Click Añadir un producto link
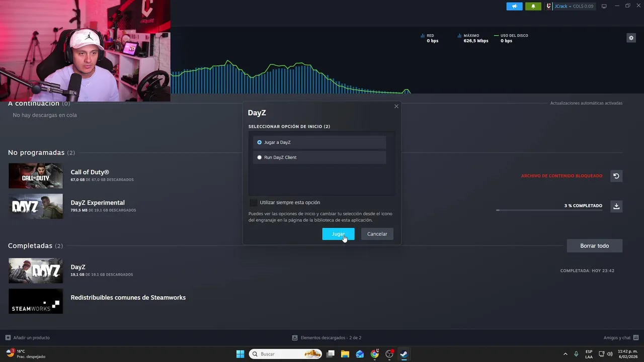This screenshot has height=362, width=644. pyautogui.click(x=28, y=338)
